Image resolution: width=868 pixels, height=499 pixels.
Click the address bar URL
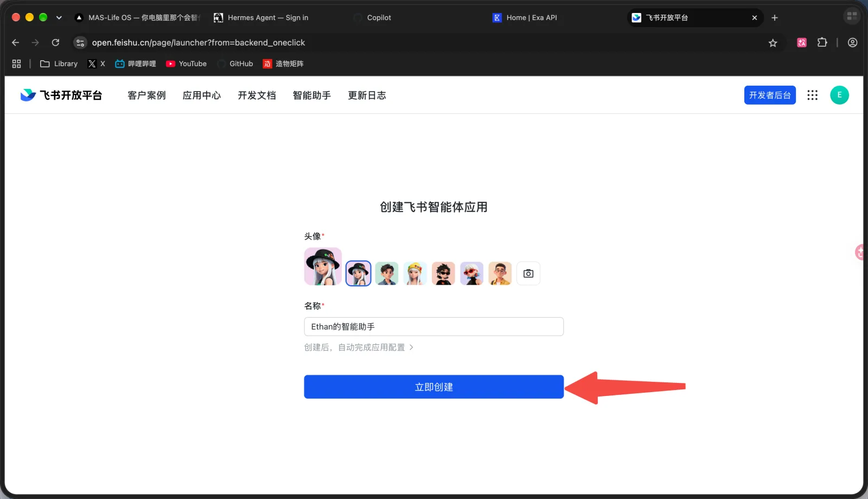point(199,42)
